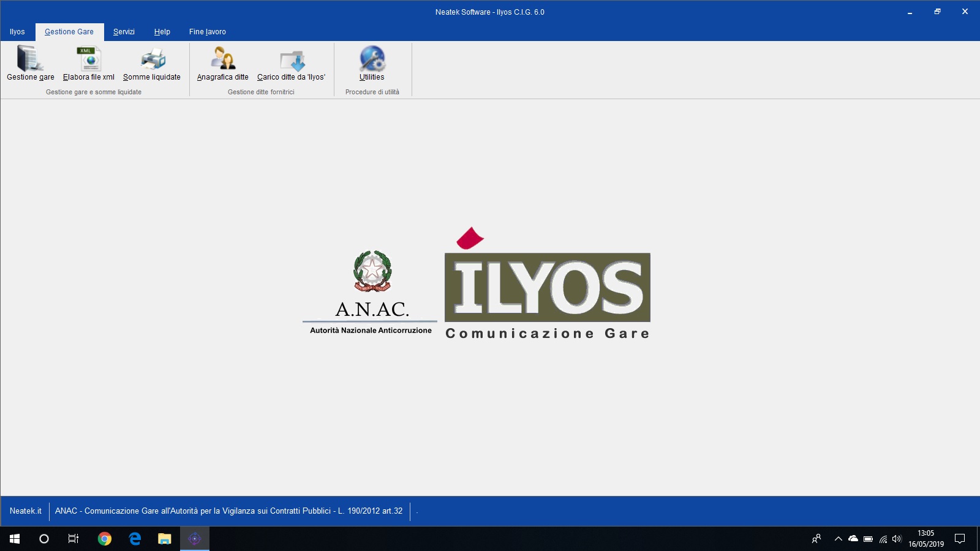The width and height of the screenshot is (980, 551).
Task: Restore down the Ilyos window
Action: pyautogui.click(x=937, y=12)
